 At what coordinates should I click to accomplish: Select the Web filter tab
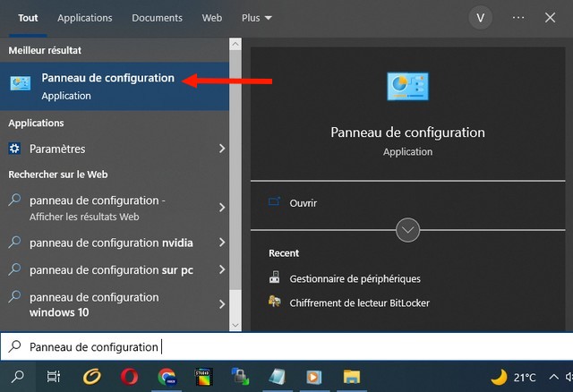[212, 18]
